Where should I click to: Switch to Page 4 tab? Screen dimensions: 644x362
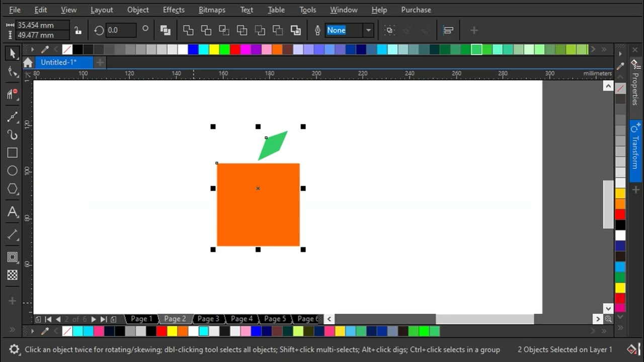point(242,319)
